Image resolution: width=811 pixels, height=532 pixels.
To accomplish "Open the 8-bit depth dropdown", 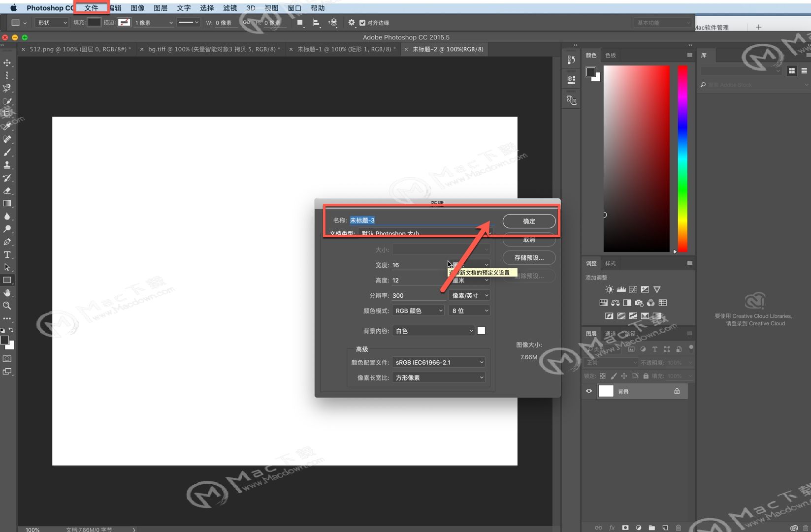I will click(469, 311).
